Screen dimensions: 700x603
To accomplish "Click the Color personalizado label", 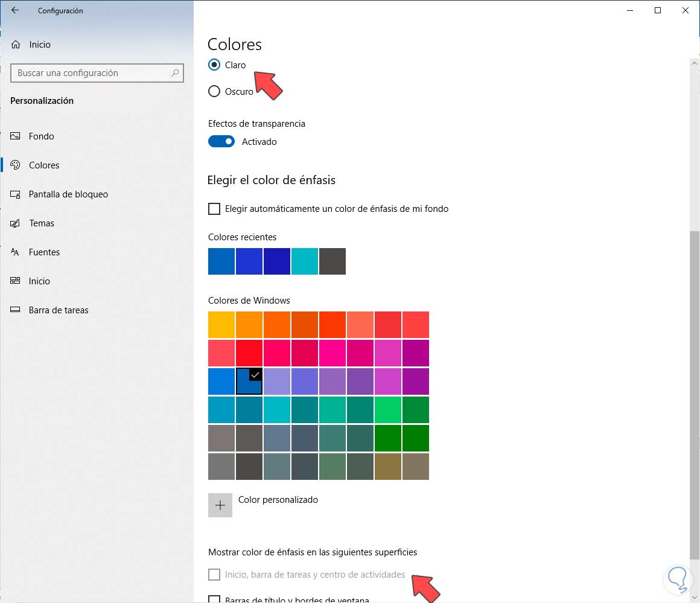I will pyautogui.click(x=278, y=500).
